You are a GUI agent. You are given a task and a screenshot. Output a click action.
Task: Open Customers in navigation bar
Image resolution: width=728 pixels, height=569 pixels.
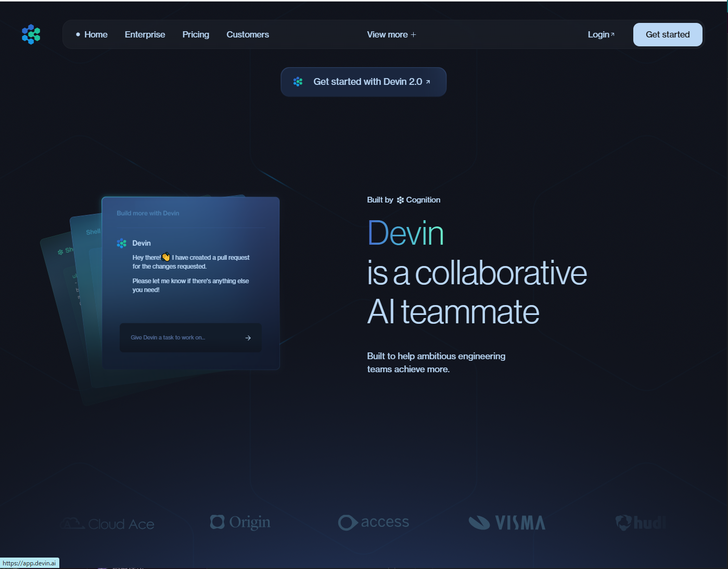tap(248, 34)
